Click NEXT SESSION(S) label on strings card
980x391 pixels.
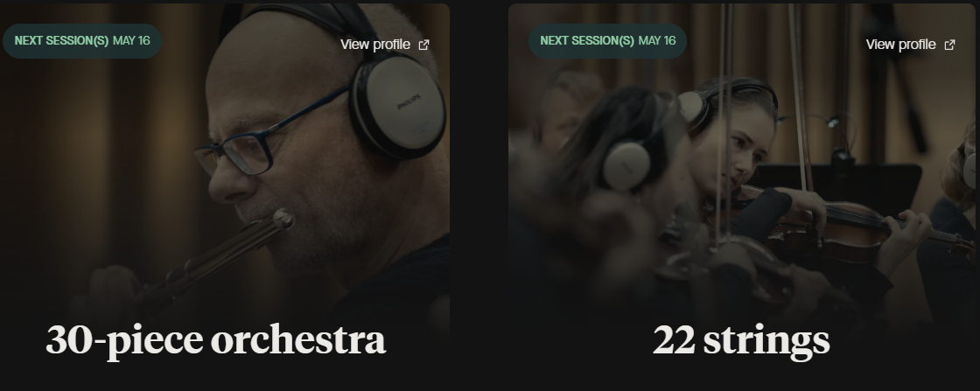[x=587, y=41]
